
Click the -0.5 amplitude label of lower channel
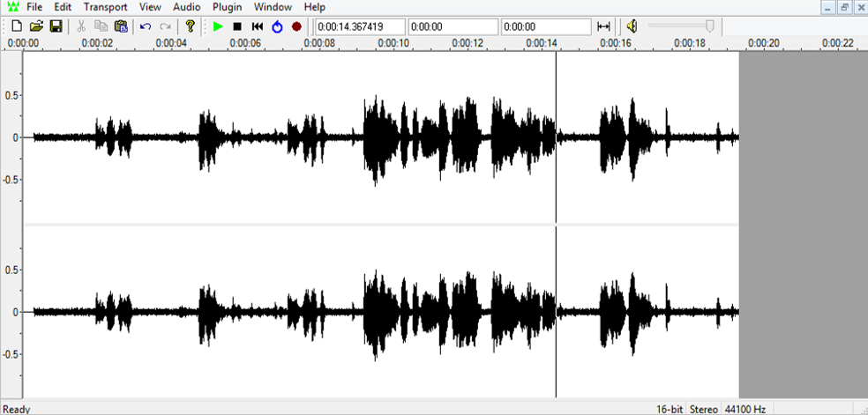tap(11, 354)
